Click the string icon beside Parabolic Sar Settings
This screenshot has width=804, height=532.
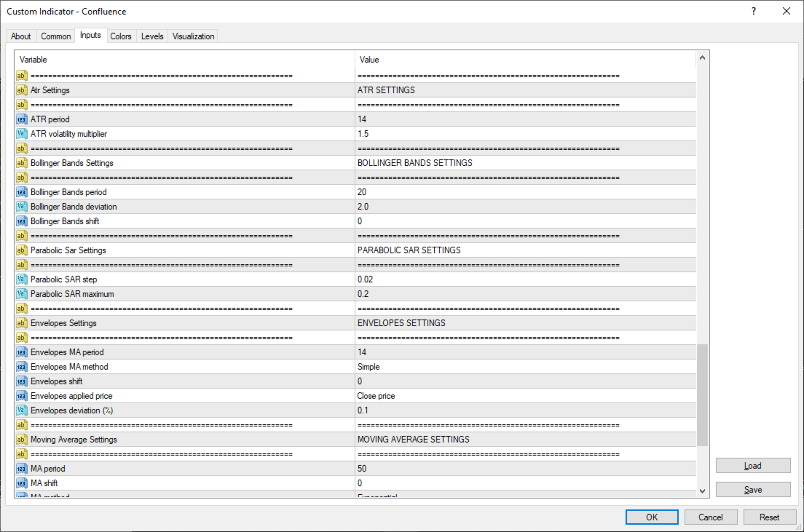pyautogui.click(x=21, y=250)
